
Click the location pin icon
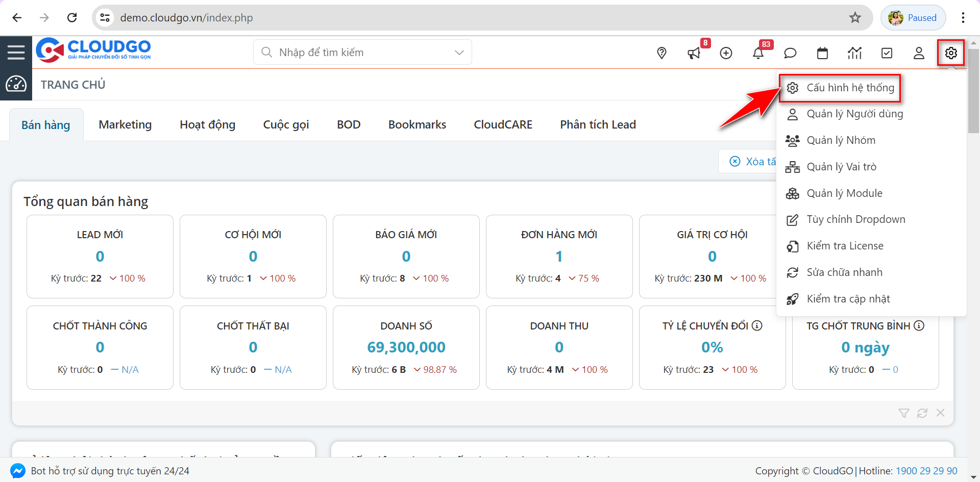(661, 53)
